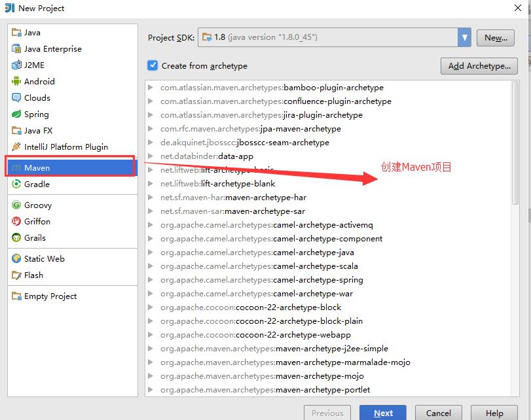Choose the Grails icon

tap(16, 237)
